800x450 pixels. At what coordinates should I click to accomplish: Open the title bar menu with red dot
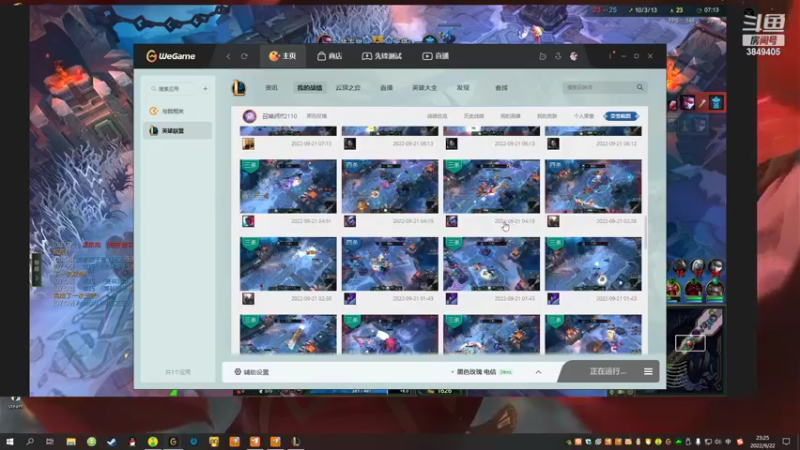[610, 55]
